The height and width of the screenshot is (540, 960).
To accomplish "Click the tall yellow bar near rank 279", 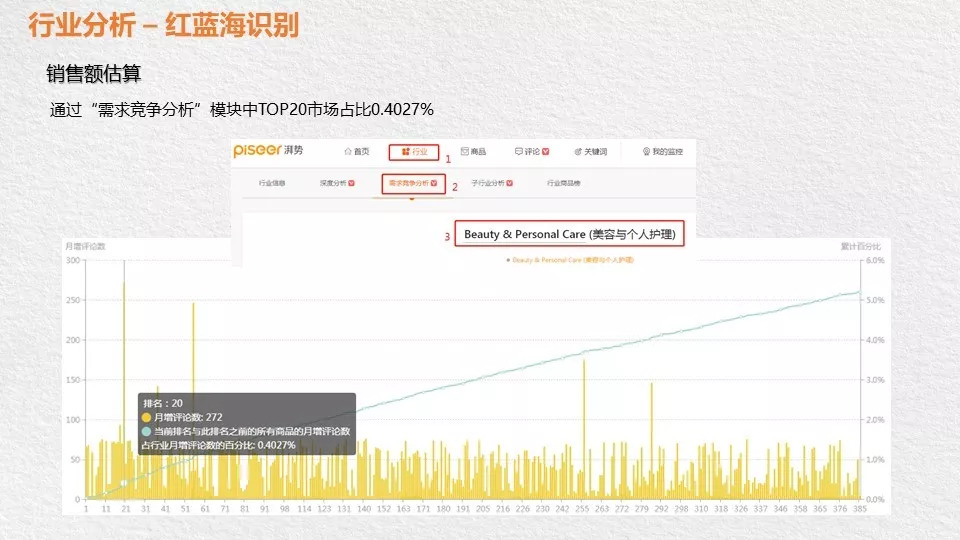I will click(651, 441).
